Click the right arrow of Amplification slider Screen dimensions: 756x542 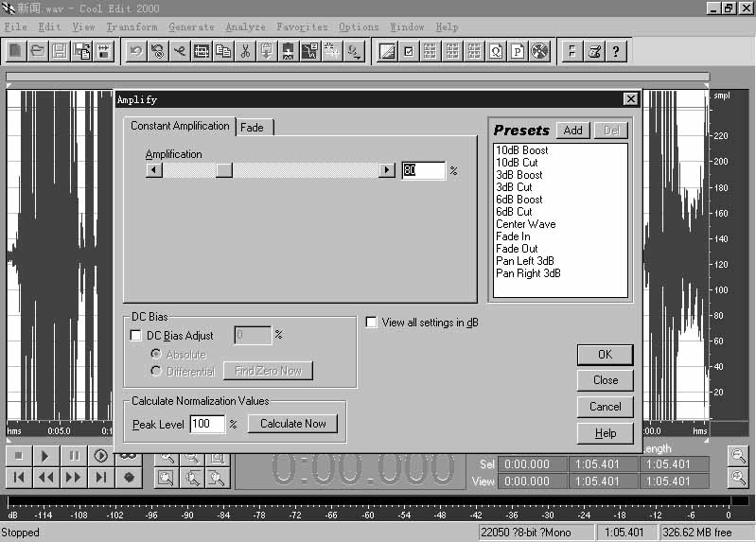click(x=386, y=170)
